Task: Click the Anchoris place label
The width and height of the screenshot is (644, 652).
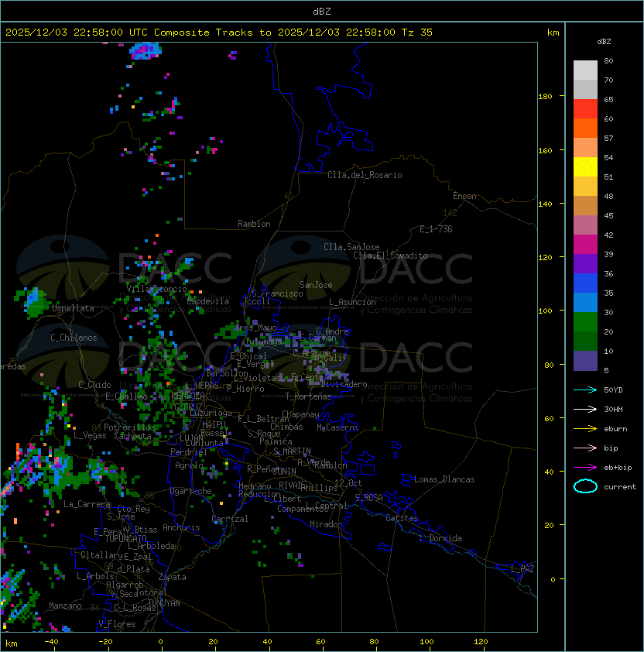Action: [x=181, y=527]
